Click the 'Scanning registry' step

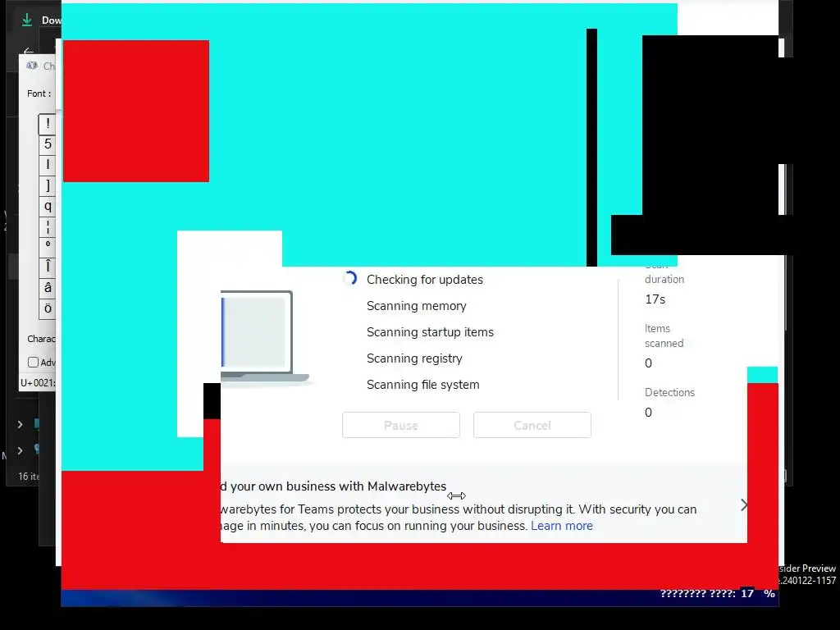(414, 358)
